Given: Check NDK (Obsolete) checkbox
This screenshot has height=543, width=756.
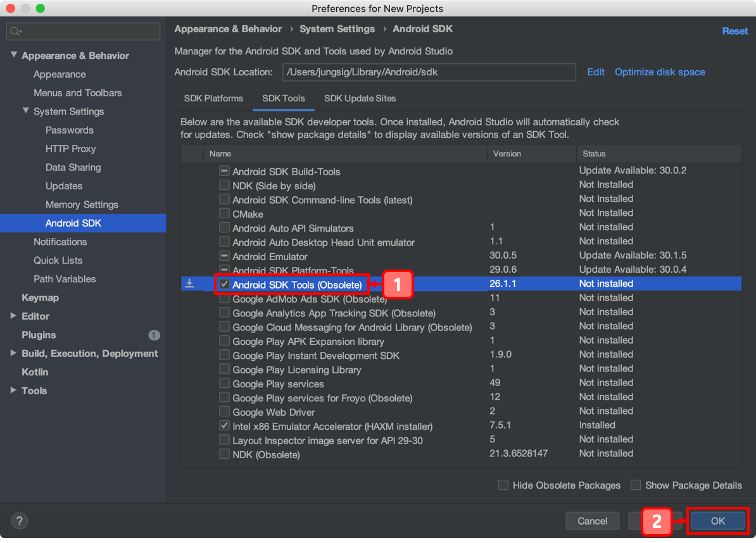Looking at the screenshot, I should 224,454.
